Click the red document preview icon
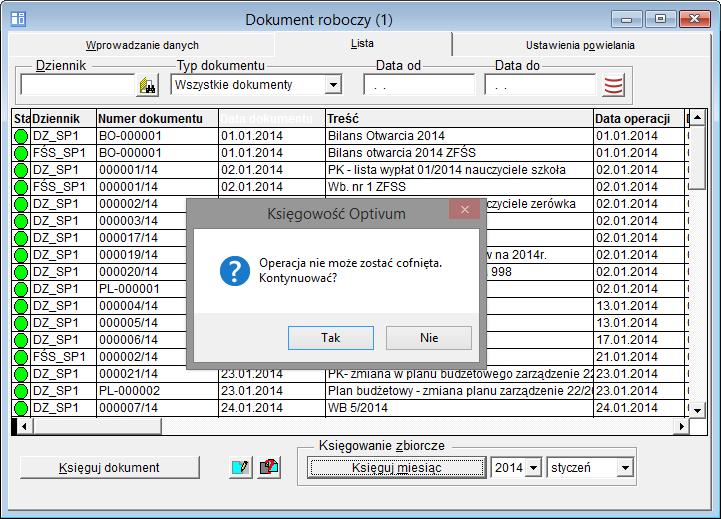Image resolution: width=721 pixels, height=519 pixels. [269, 468]
